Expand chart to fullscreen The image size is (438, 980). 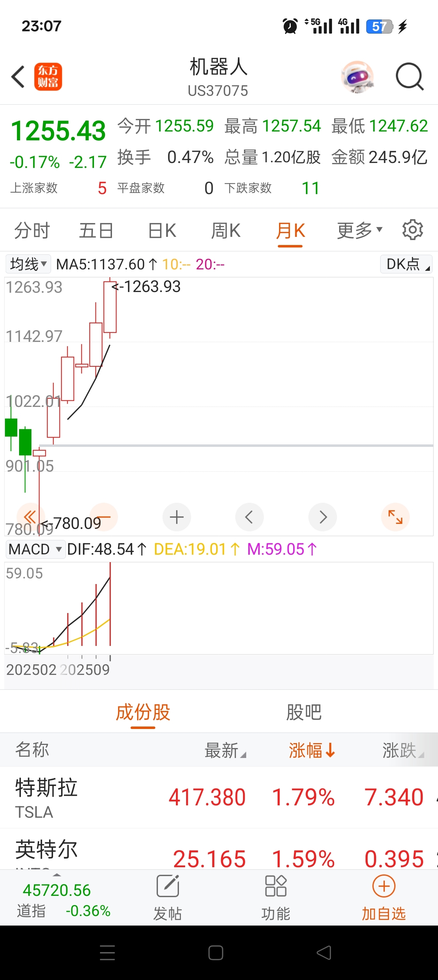395,517
